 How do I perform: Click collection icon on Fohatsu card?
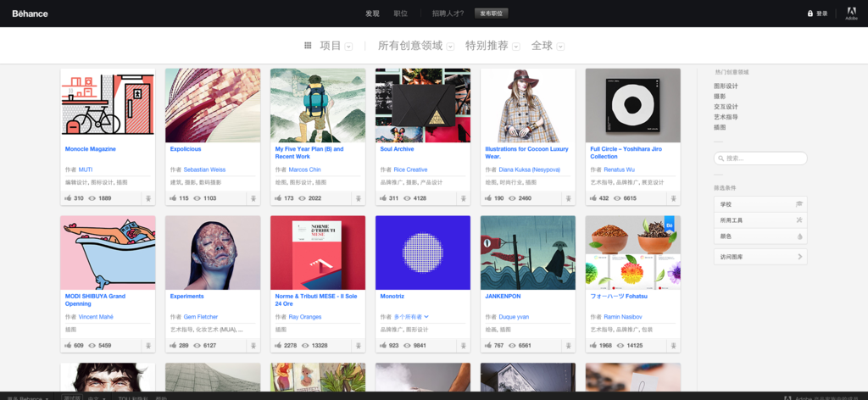coord(674,345)
